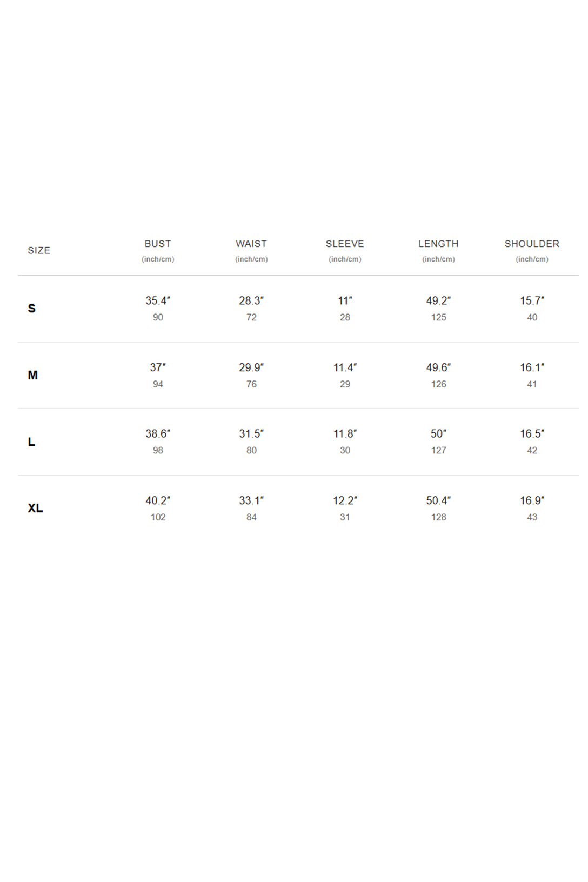
Task: Click the S size row label
Action: tap(32, 308)
